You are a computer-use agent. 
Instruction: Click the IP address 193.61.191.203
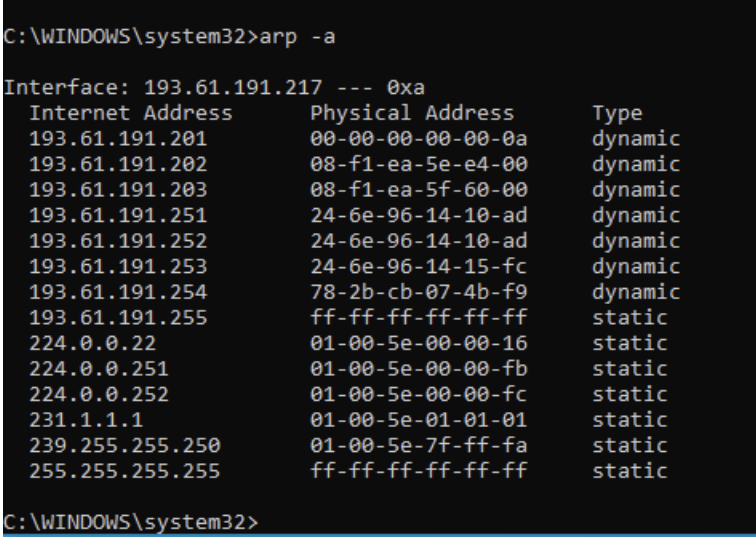pyautogui.click(x=118, y=187)
